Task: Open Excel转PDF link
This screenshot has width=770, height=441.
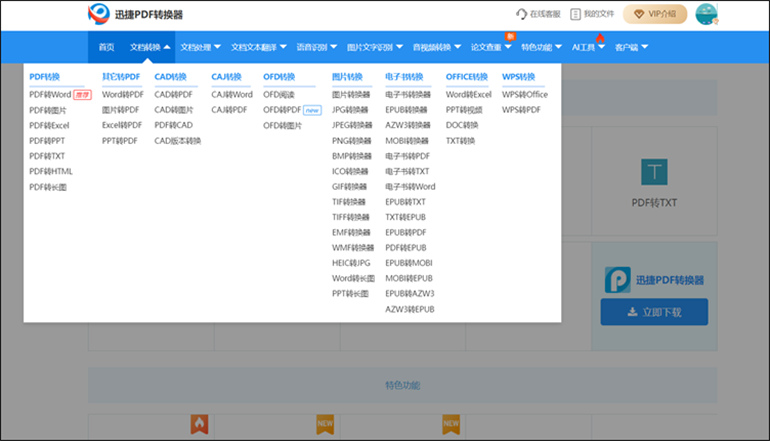Action: (x=122, y=125)
